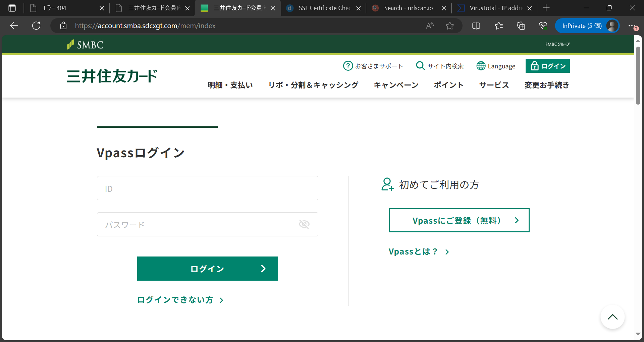This screenshot has height=342, width=644.
Task: Open the favorites list icon
Action: (x=498, y=25)
